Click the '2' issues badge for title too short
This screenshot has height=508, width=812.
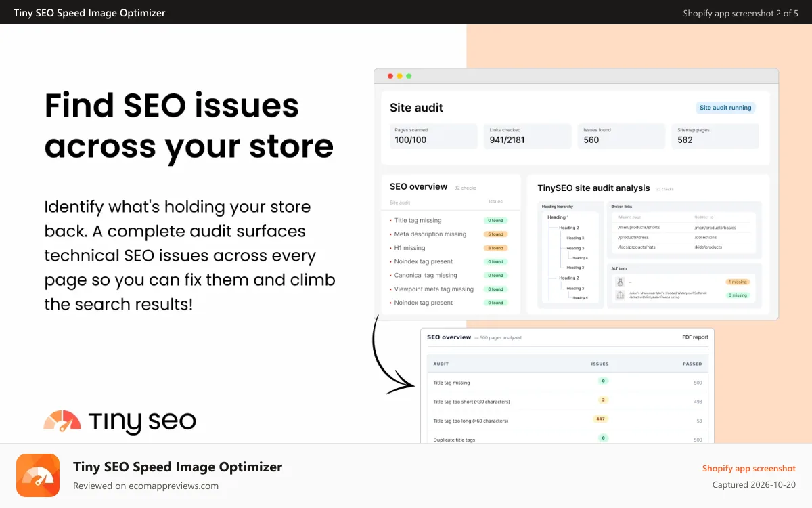point(603,400)
